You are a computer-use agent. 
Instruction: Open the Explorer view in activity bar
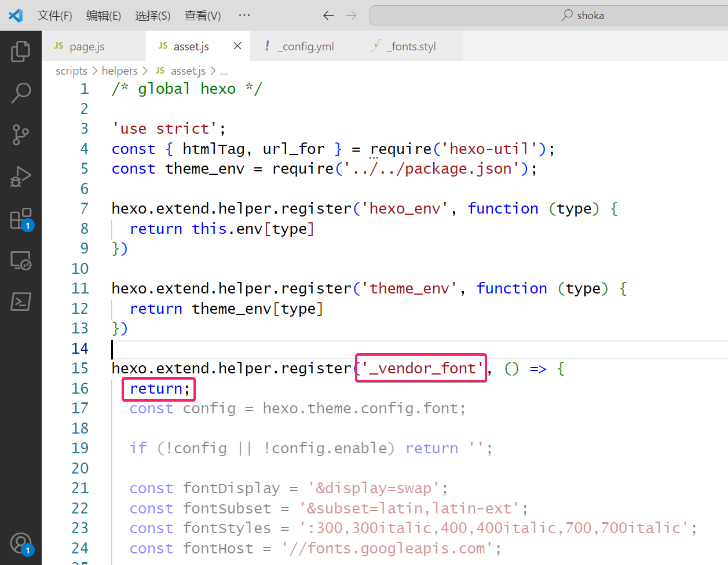pos(21,52)
